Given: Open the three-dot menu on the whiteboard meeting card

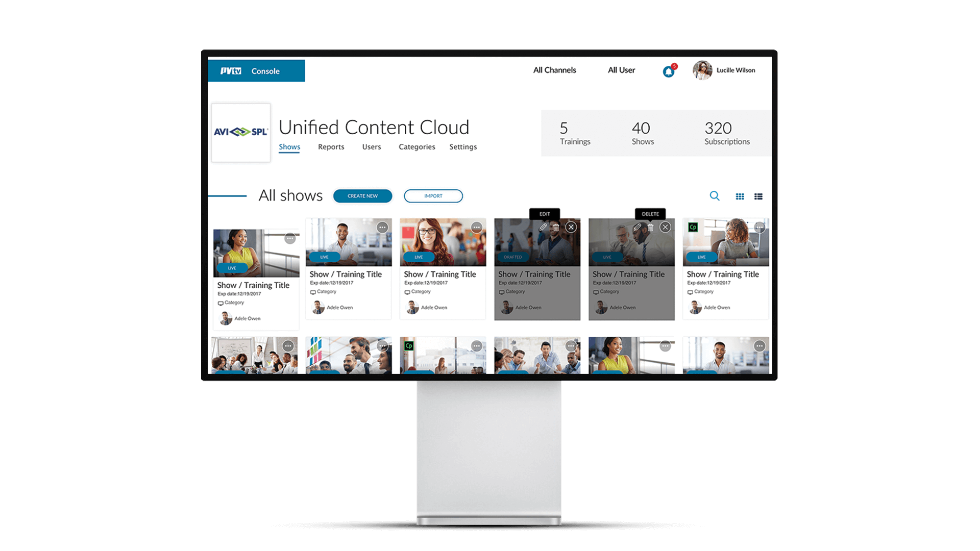Looking at the screenshot, I should pyautogui.click(x=288, y=346).
